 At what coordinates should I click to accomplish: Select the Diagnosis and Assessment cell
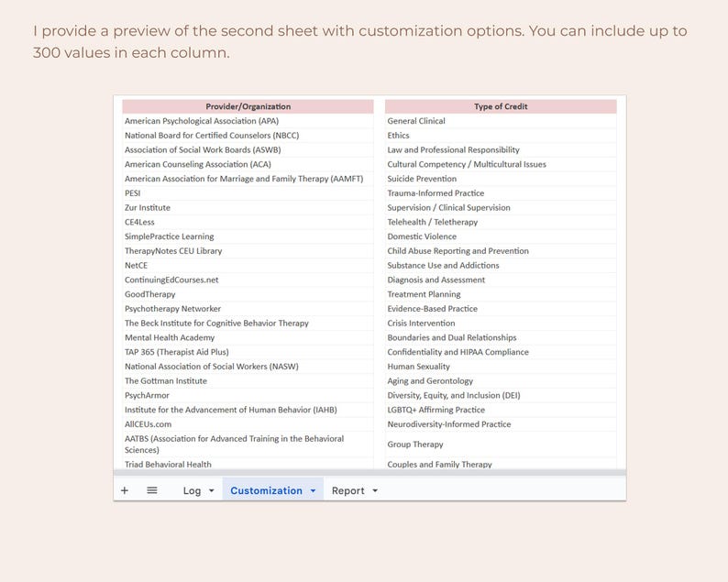pos(501,280)
